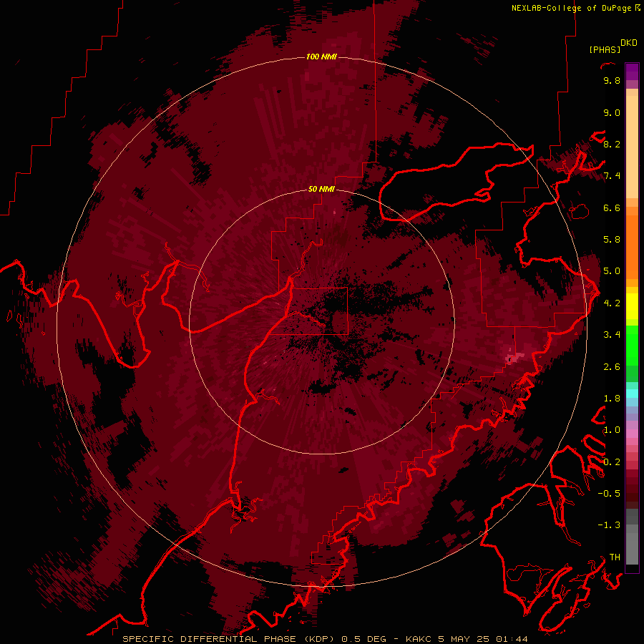Click the DKD label above the color scale
The height and width of the screenshot is (644, 644).
(629, 43)
